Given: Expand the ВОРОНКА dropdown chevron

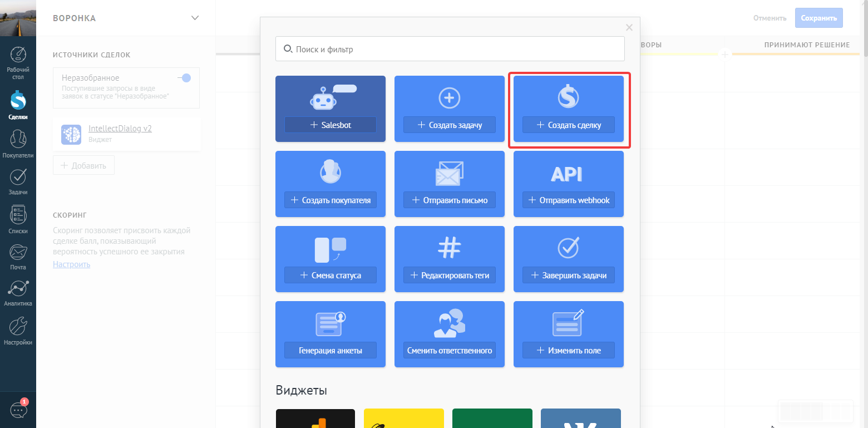Looking at the screenshot, I should (195, 18).
